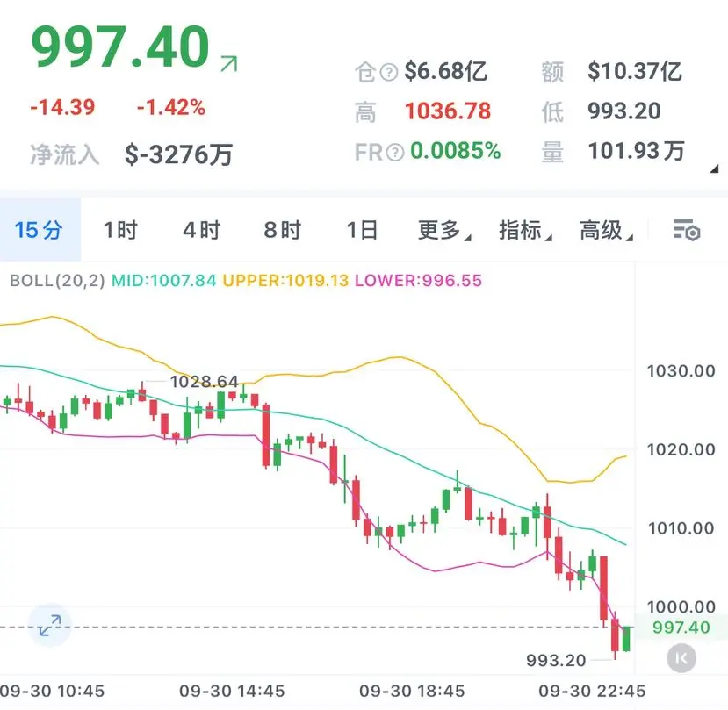This screenshot has width=728, height=710.
Task: Click the large 997.40 price
Action: point(120,47)
